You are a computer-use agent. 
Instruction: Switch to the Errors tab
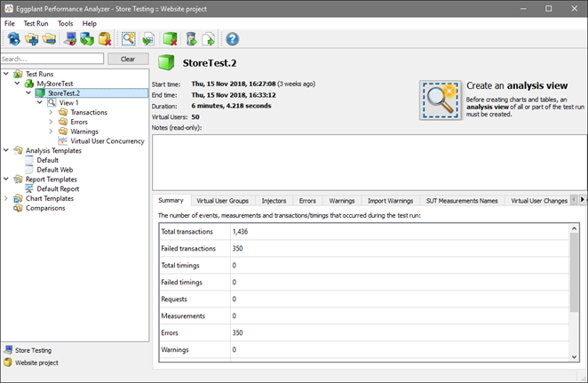click(307, 201)
